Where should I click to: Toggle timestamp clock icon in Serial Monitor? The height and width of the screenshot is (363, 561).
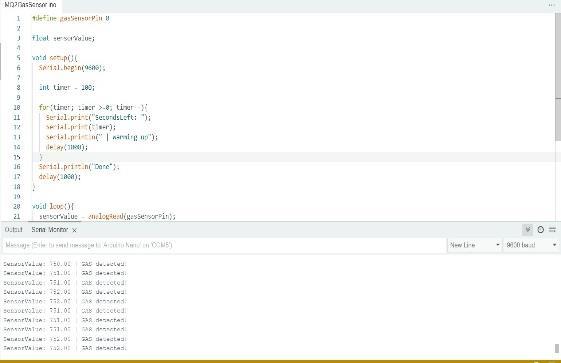click(x=541, y=230)
